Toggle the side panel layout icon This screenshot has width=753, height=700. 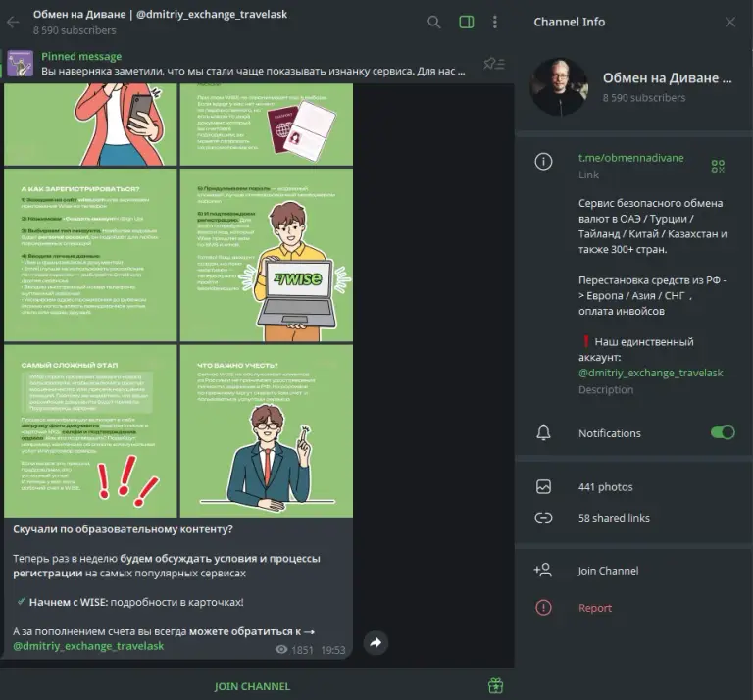click(467, 23)
